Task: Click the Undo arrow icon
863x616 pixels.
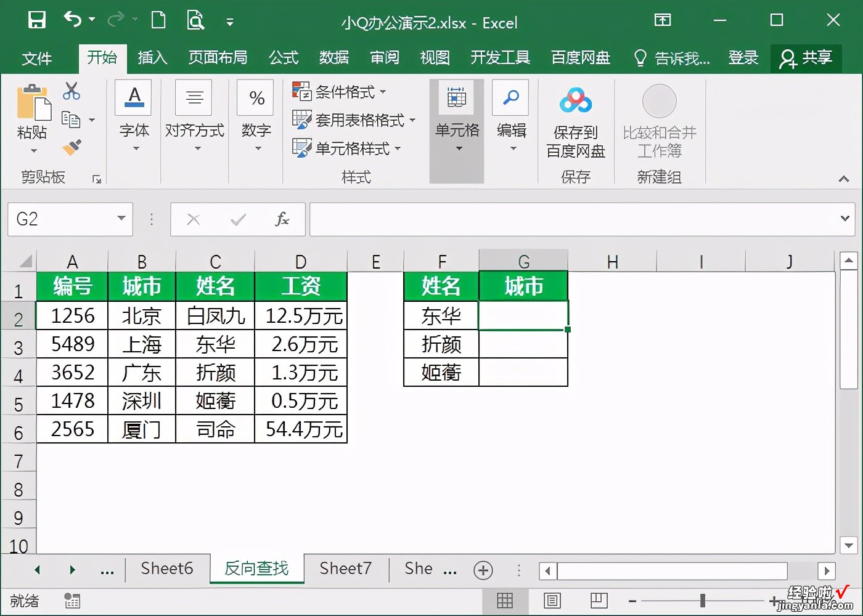Action: pos(72,20)
